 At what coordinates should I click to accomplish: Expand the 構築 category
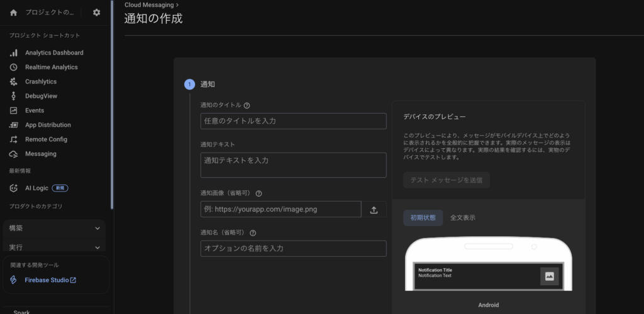53,229
